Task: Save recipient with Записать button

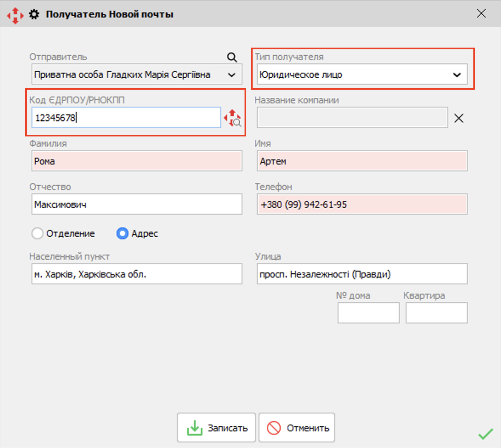Action: click(x=216, y=428)
